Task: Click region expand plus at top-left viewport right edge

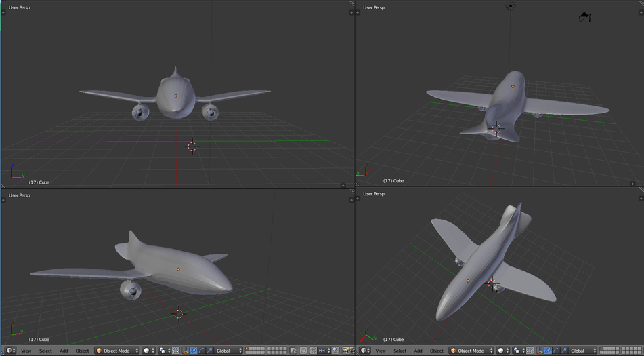Action: 351,12
